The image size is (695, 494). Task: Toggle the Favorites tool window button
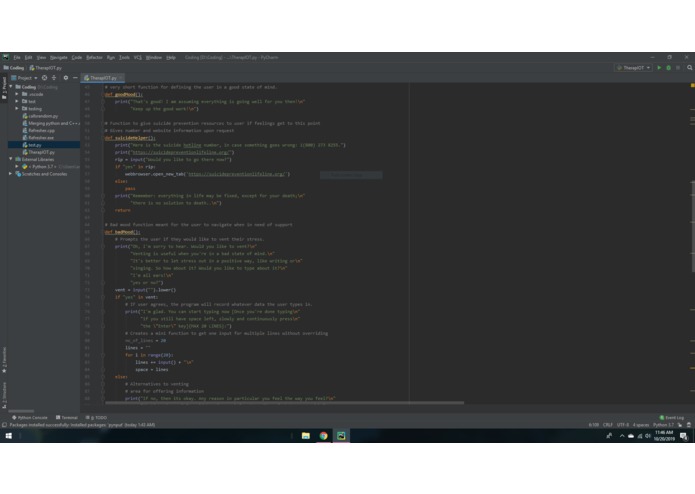4,360
